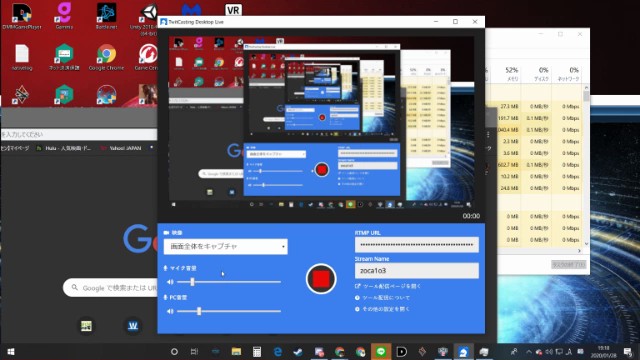
Task: Open the Calculator from taskbar
Action: pyautogui.click(x=257, y=351)
